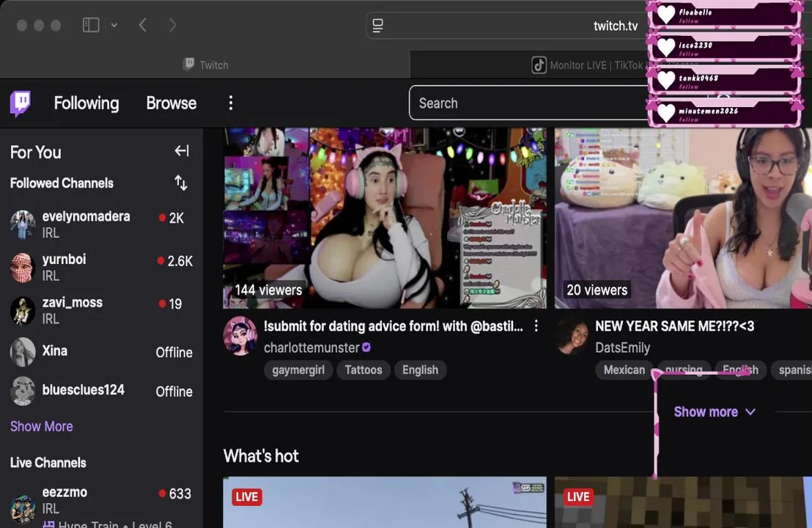The width and height of the screenshot is (812, 528).
Task: Click NEW YEAR SAME ME stream title
Action: click(x=675, y=326)
